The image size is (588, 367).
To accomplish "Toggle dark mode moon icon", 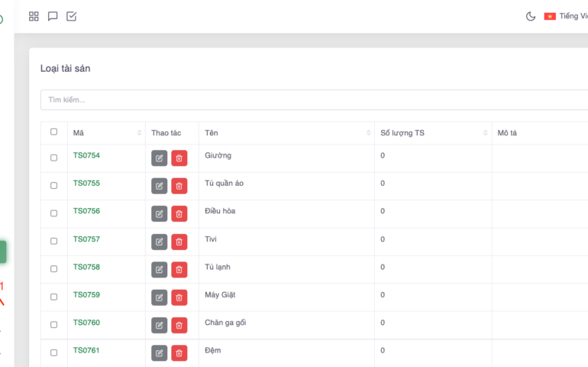I will (531, 16).
